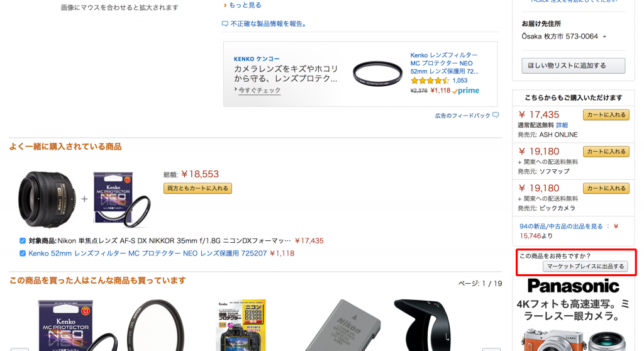Click the prime logo in Kenko ad

click(x=466, y=91)
